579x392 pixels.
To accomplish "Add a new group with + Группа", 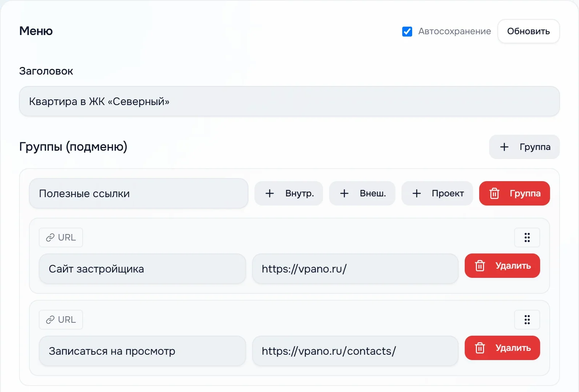I will click(x=524, y=147).
